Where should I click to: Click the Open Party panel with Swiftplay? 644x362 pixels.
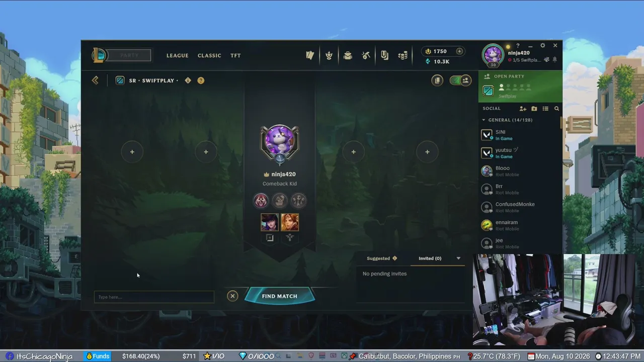(520, 86)
